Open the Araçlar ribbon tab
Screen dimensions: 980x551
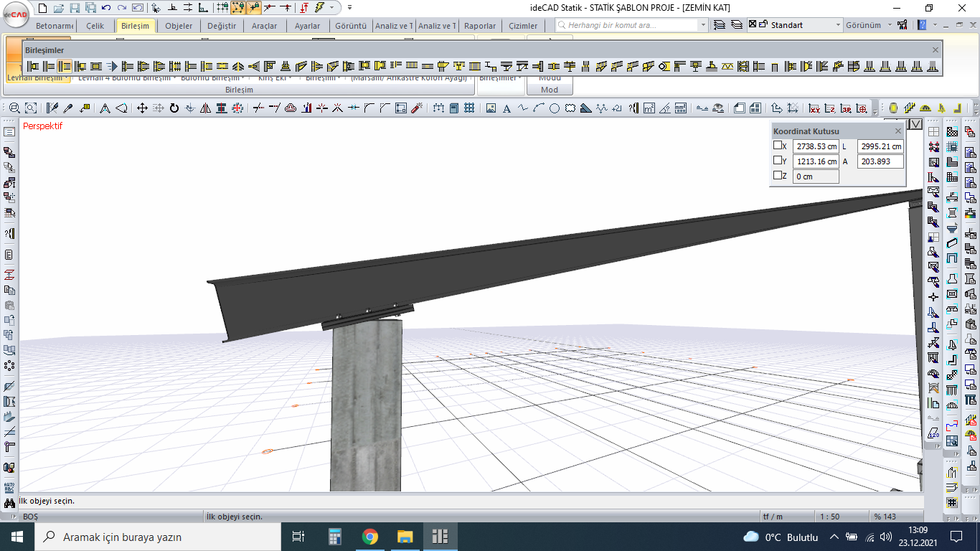pyautogui.click(x=264, y=26)
